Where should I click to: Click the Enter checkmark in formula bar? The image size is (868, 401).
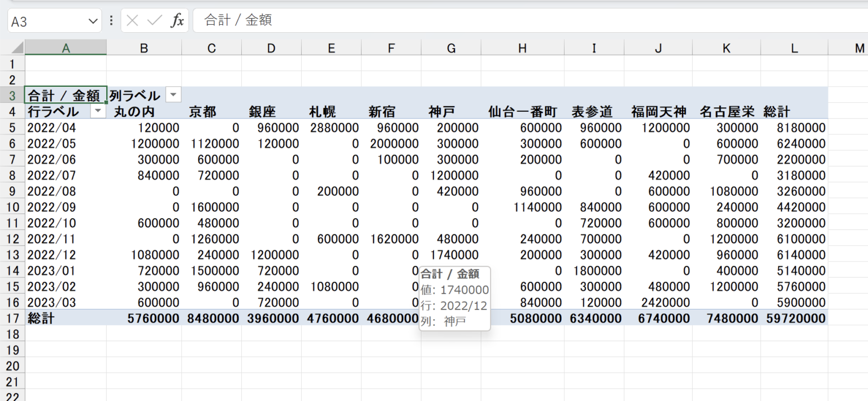point(154,21)
